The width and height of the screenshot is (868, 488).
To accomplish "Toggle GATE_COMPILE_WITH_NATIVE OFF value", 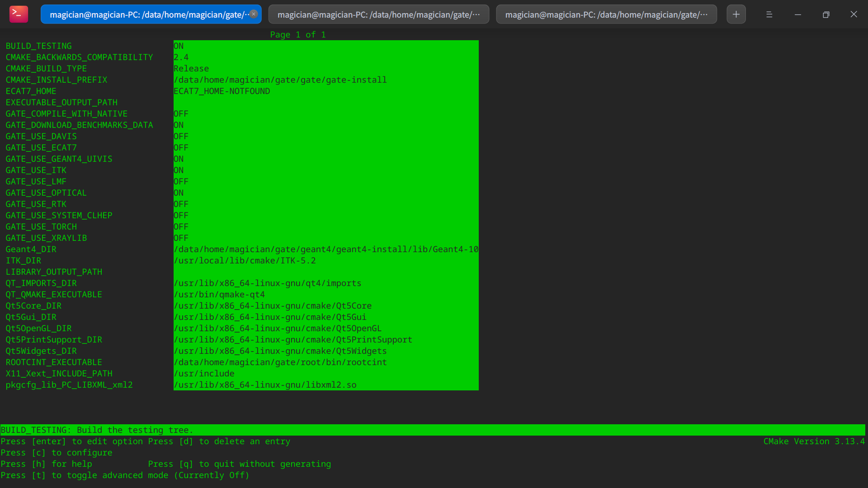I will pos(181,114).
